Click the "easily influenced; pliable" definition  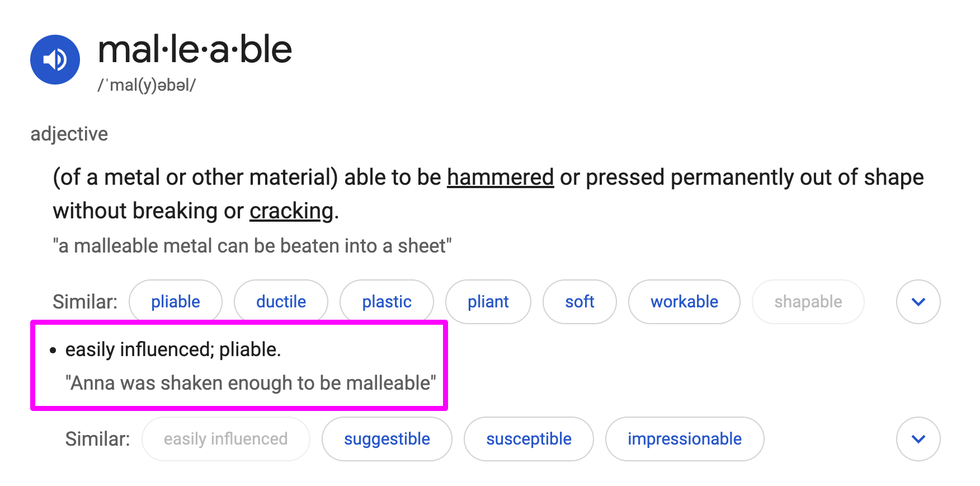(173, 349)
